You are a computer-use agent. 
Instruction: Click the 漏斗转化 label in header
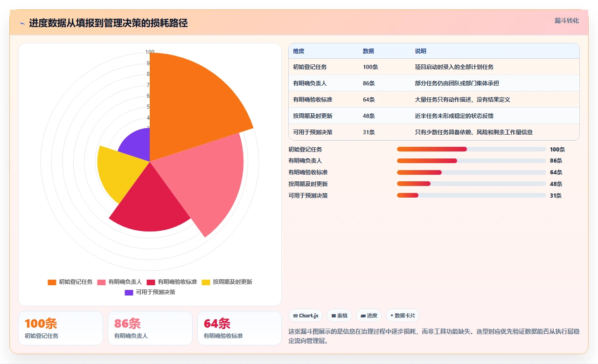[x=567, y=21]
